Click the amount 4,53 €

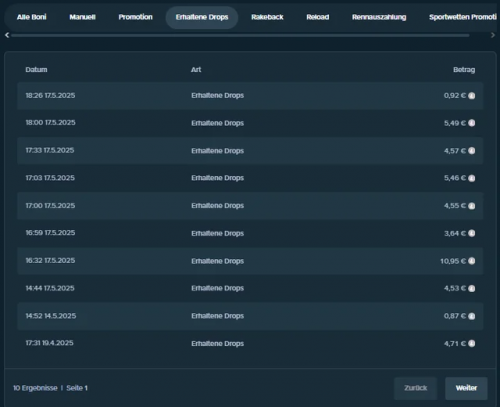pyautogui.click(x=455, y=288)
